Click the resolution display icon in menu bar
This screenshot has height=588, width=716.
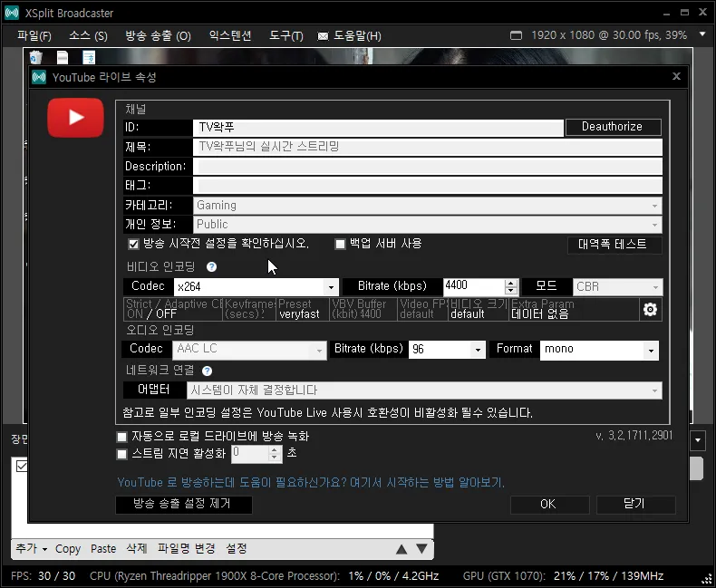[x=516, y=35]
